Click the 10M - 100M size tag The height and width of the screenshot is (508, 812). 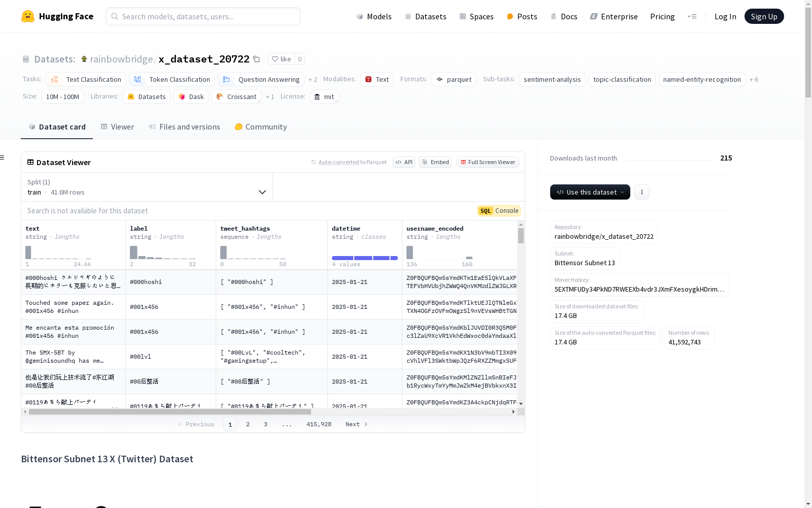point(62,97)
